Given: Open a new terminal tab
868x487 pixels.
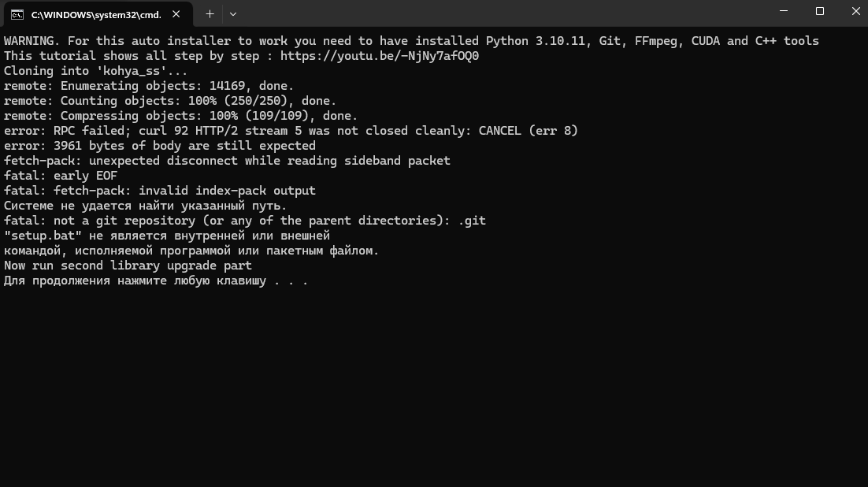Looking at the screenshot, I should tap(210, 13).
